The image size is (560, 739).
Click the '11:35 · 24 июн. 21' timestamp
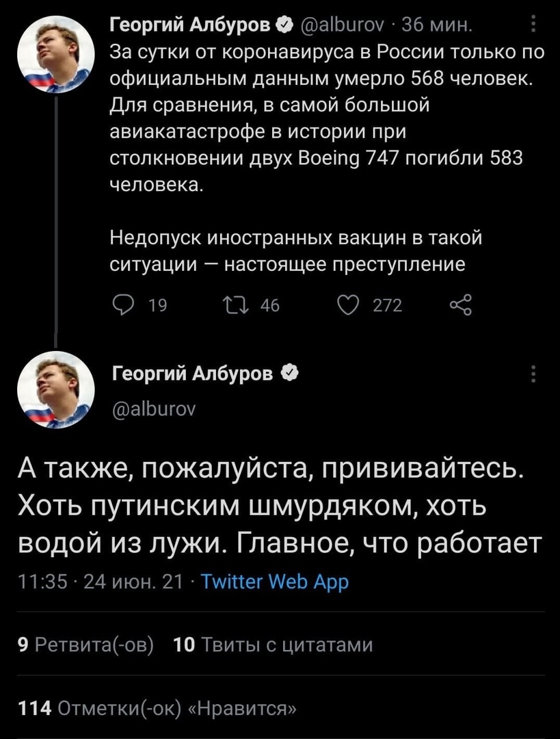pyautogui.click(x=101, y=581)
